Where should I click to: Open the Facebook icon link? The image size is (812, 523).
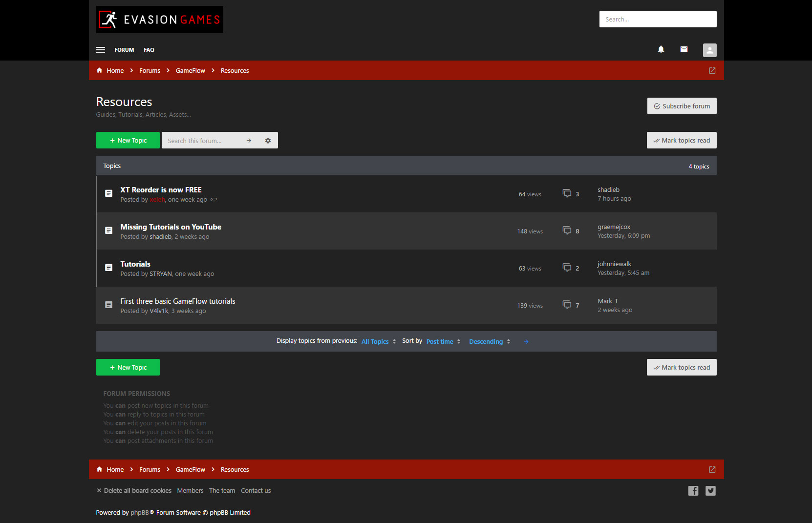tap(693, 491)
